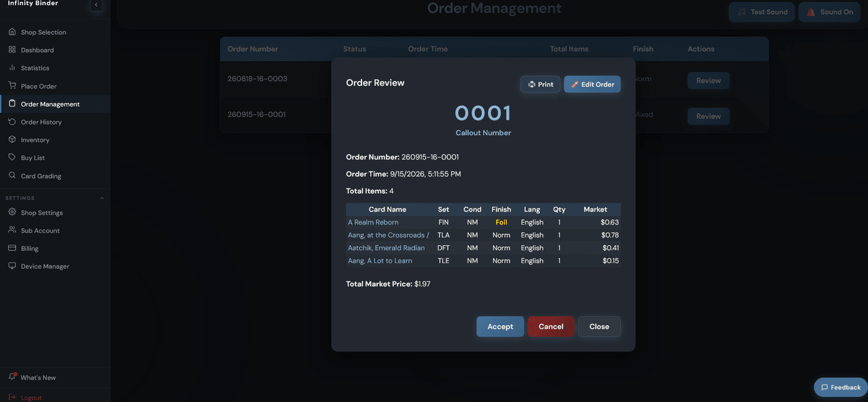This screenshot has height=402, width=868.
Task: Open card Aang, A Lot to Learn
Action: [x=380, y=261]
